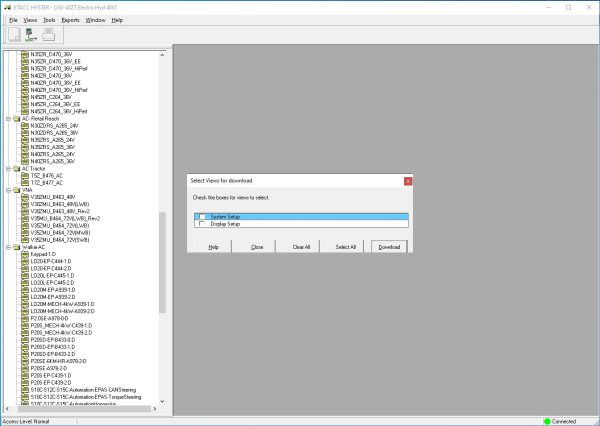Collapse the VNA tree node

click(x=8, y=190)
